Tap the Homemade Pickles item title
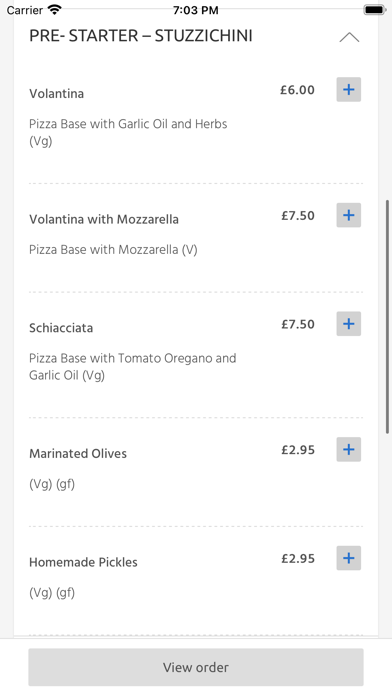 pyautogui.click(x=83, y=562)
